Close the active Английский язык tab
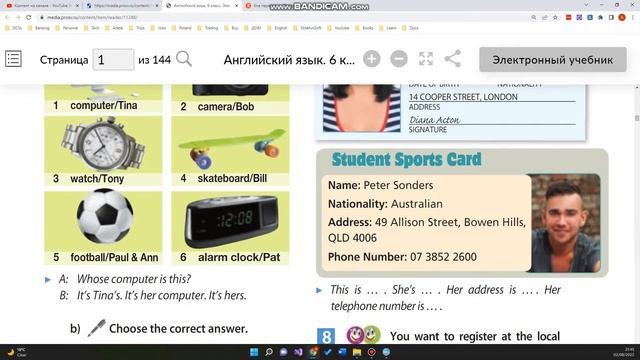640x360 pixels. pyautogui.click(x=236, y=6)
